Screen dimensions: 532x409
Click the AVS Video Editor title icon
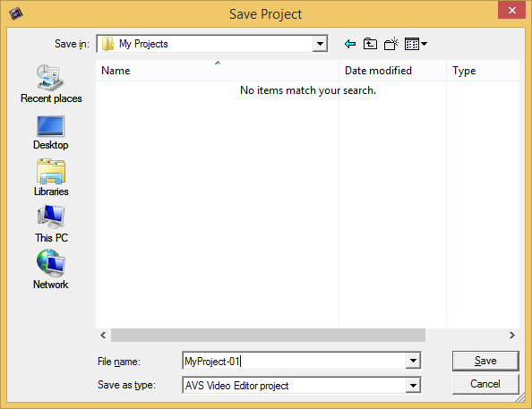coord(15,13)
